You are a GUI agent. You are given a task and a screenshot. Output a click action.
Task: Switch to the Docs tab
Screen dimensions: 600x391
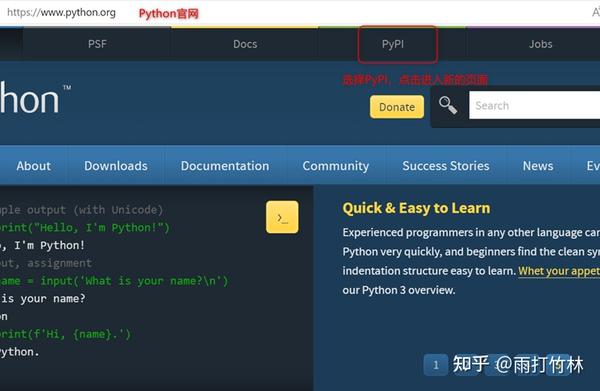pos(245,44)
